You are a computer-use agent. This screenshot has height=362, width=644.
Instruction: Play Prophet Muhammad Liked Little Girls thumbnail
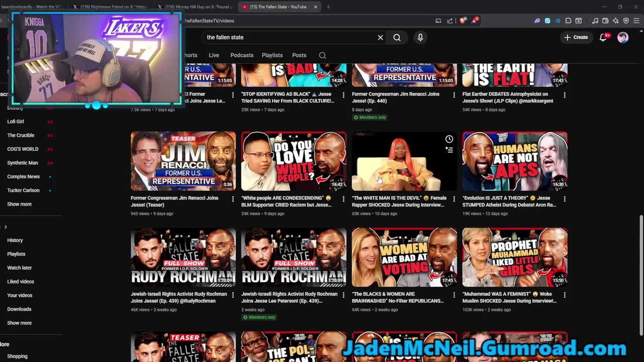[x=515, y=257]
